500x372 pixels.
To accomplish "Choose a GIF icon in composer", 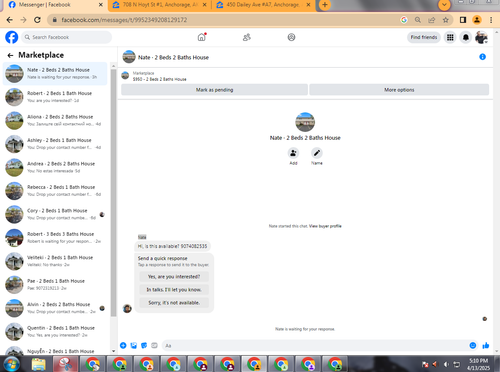I will click(x=154, y=345).
